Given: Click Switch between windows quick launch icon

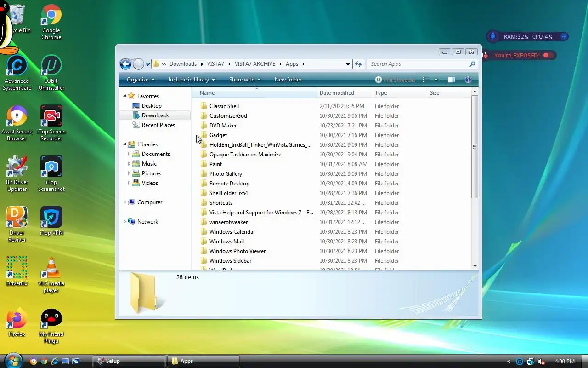Looking at the screenshot, I should point(76,362).
